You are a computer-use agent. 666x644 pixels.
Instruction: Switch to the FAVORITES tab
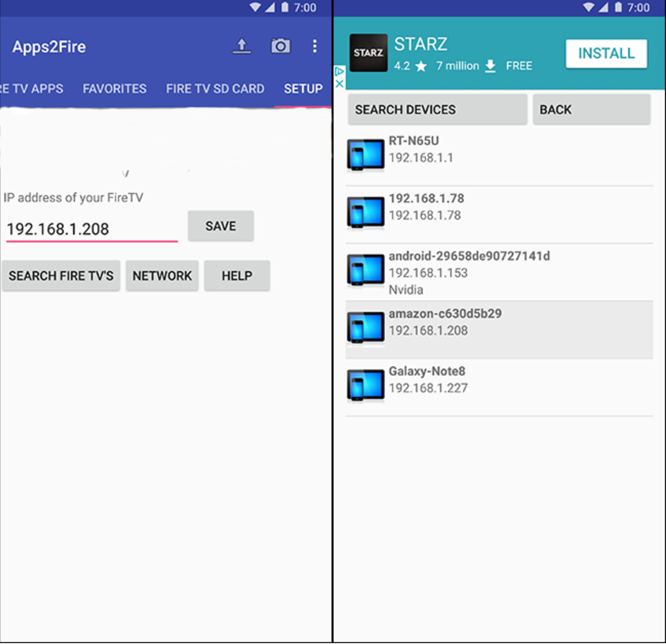point(114,89)
